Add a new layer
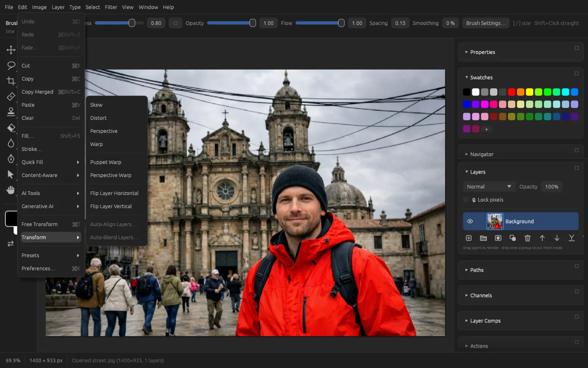The image size is (588, 368). (469, 238)
